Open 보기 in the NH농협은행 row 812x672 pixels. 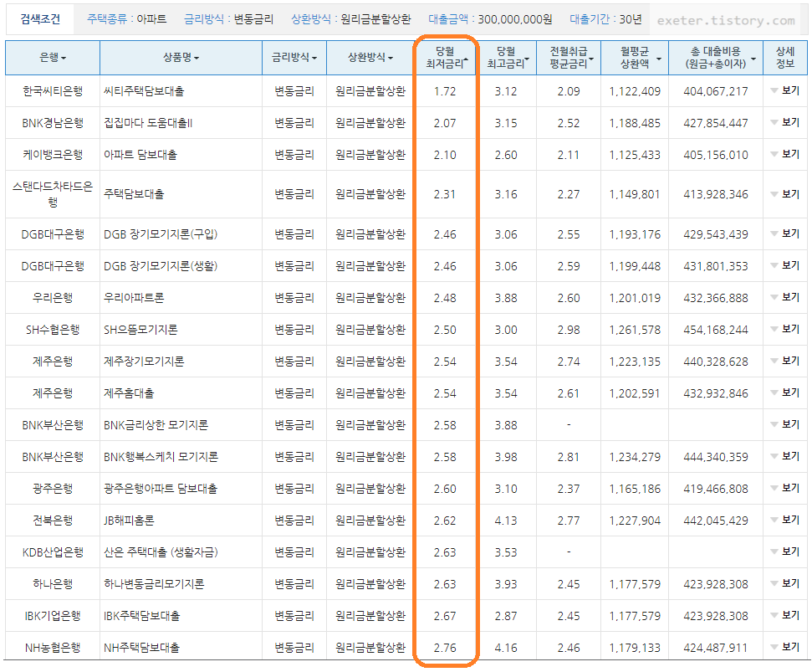791,647
